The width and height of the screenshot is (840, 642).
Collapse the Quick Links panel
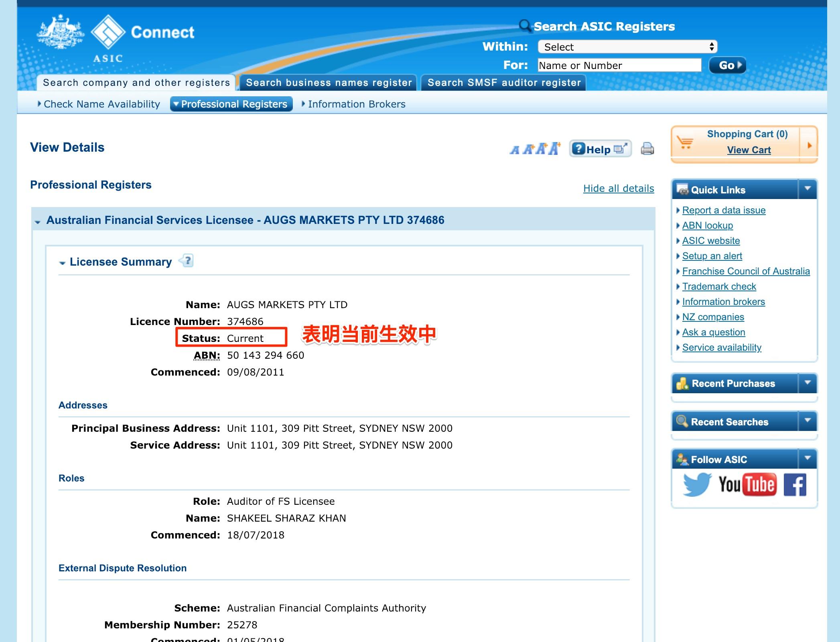808,189
